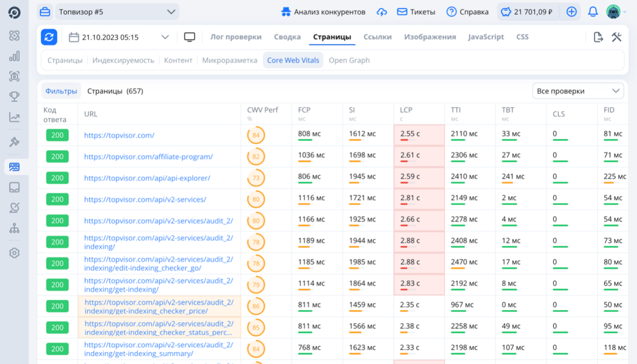
Task: Click the Фильтры button
Action: pyautogui.click(x=61, y=91)
